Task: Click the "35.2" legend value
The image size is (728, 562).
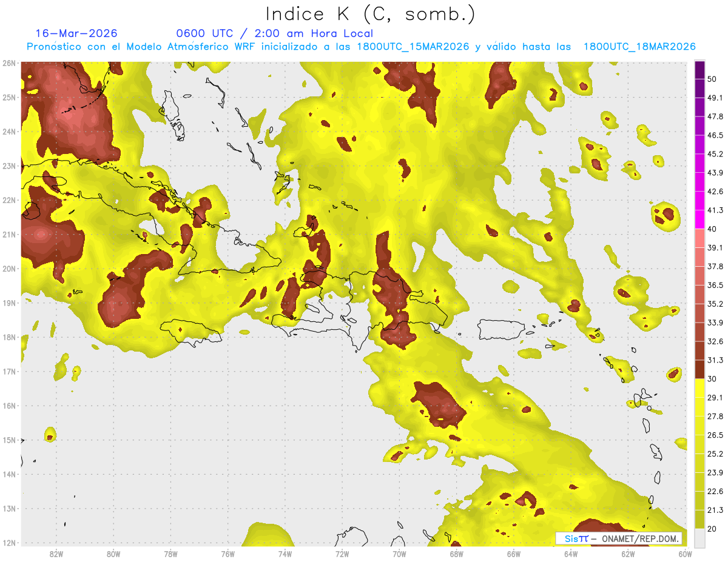Action: [715, 304]
